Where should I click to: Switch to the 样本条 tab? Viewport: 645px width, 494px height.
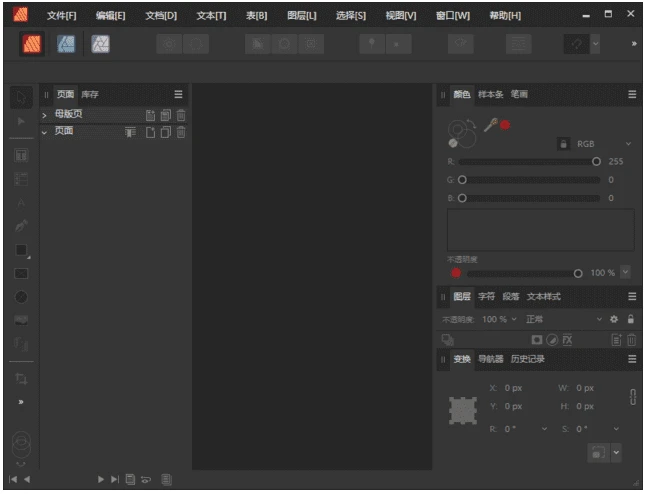coord(490,95)
